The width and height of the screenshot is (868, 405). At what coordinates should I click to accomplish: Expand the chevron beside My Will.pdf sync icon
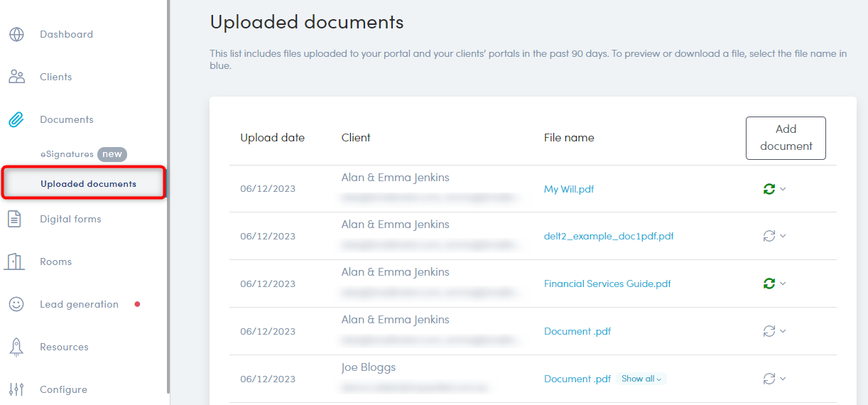(x=783, y=189)
